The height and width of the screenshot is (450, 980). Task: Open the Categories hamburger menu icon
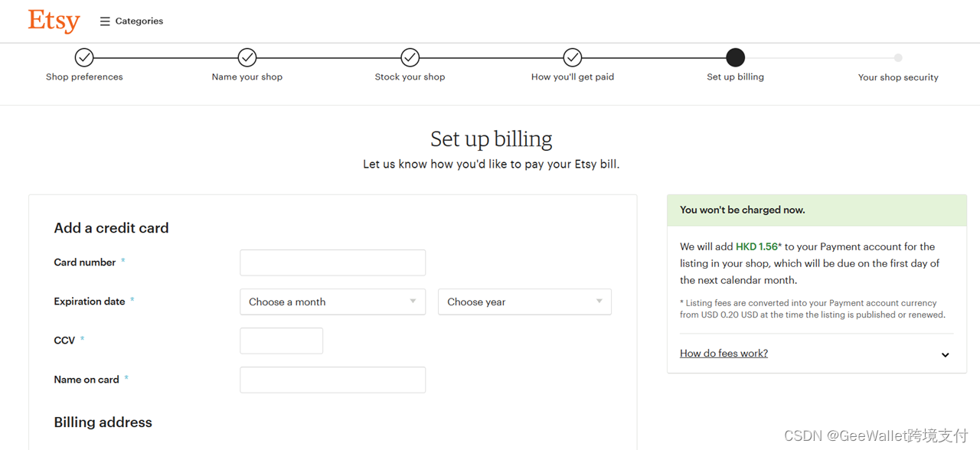click(x=105, y=21)
